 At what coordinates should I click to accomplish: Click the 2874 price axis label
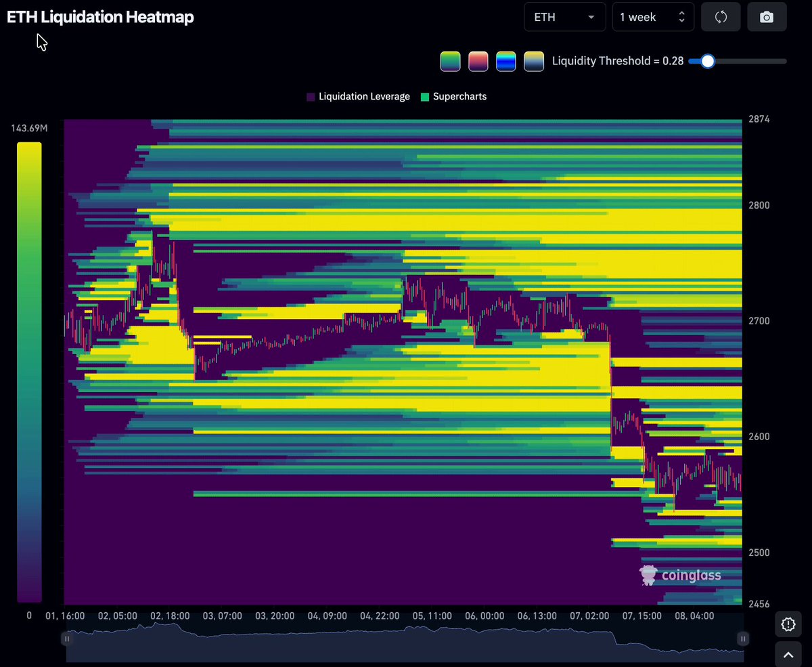pyautogui.click(x=759, y=119)
